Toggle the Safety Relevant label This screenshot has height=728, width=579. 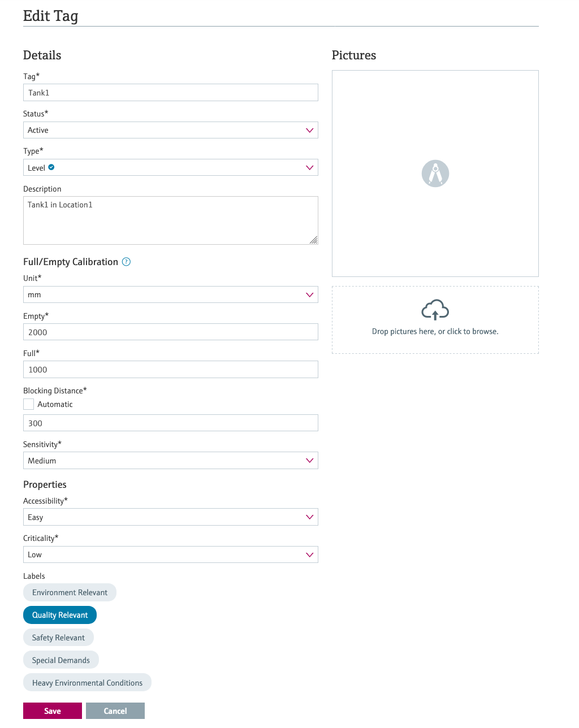coord(58,638)
